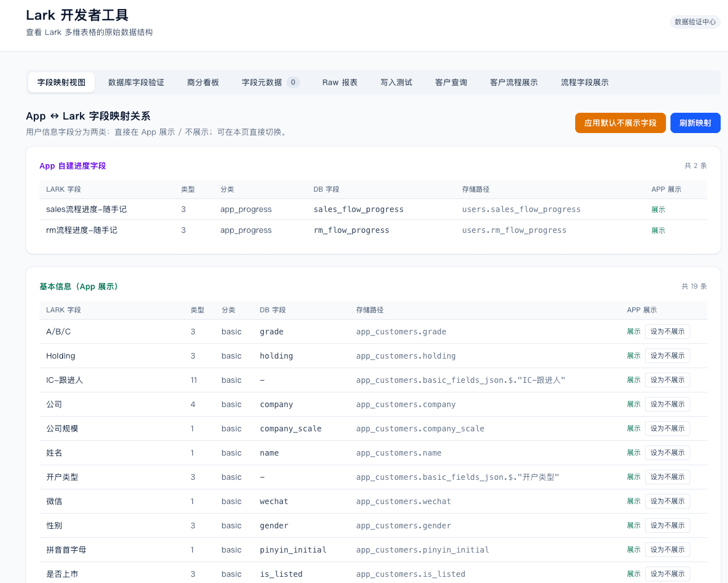This screenshot has width=728, height=583.
Task: Open the 客户查询 tab
Action: [x=451, y=82]
